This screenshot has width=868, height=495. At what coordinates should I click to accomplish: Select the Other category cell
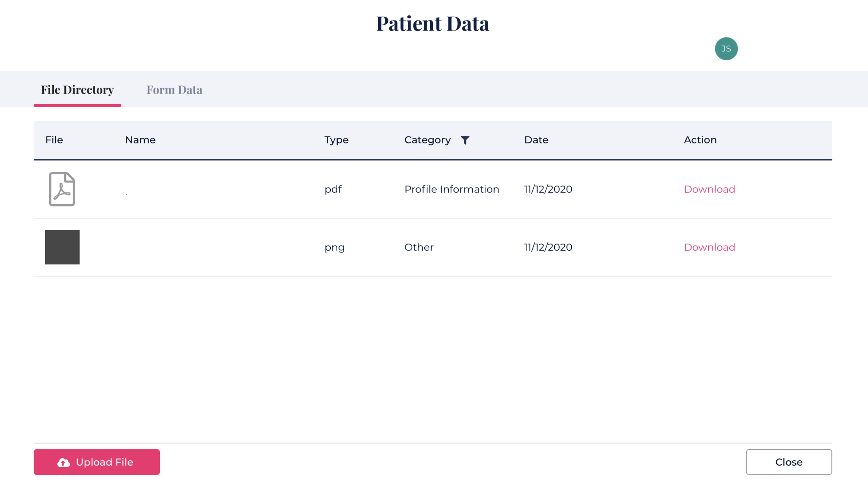(419, 247)
